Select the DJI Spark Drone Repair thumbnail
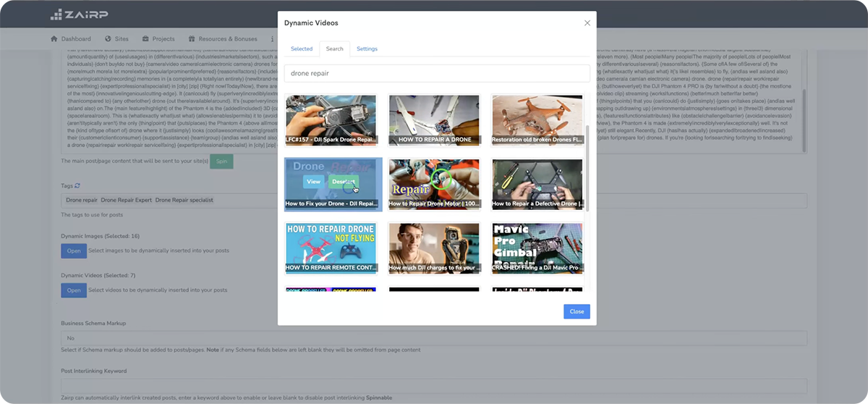This screenshot has height=404, width=868. (x=331, y=119)
